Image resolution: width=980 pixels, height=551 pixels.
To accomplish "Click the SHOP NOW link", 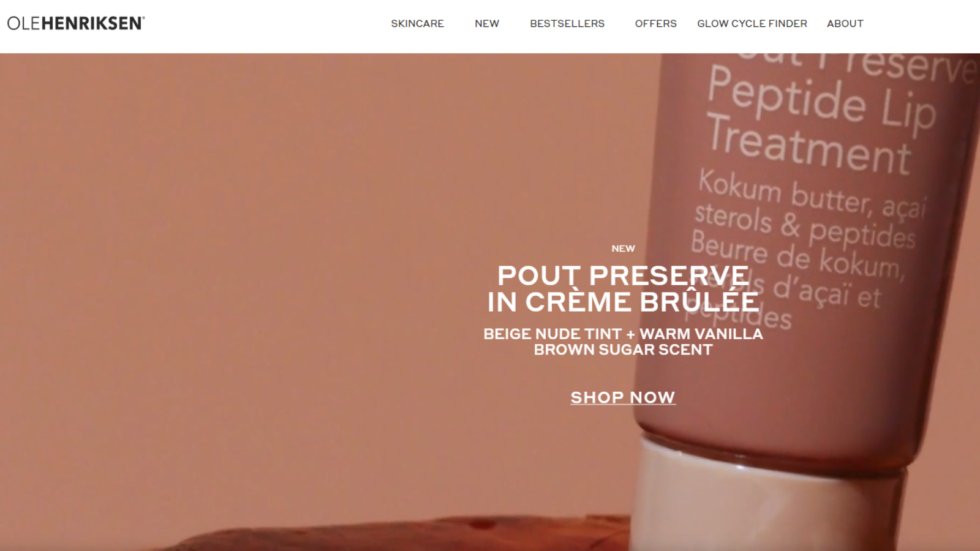I will [x=623, y=397].
